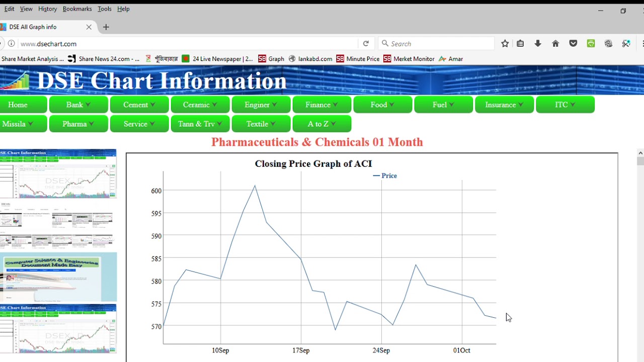
Task: Open the Graph bookmark
Action: pos(271,59)
